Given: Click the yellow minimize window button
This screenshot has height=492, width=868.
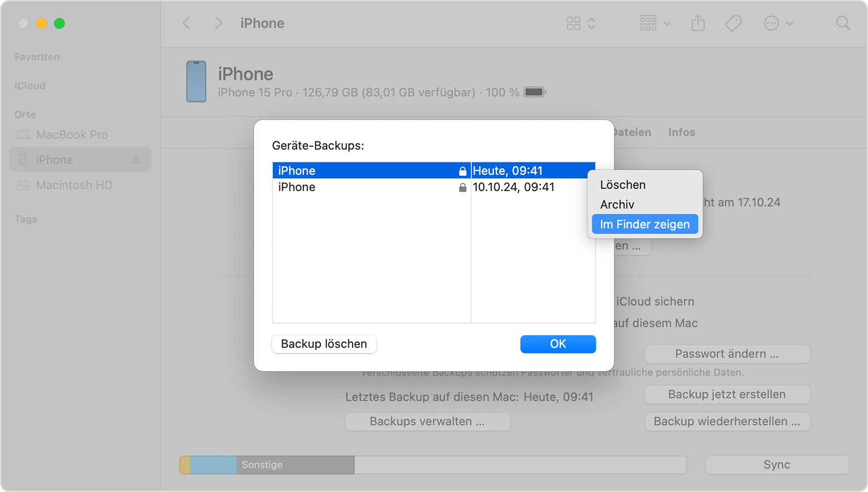Looking at the screenshot, I should pos(41,23).
